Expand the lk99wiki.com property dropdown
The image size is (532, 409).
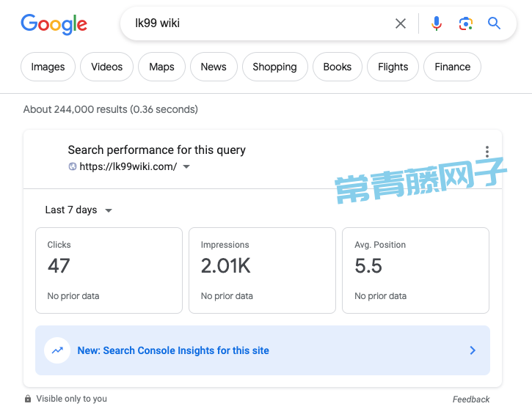coord(186,166)
